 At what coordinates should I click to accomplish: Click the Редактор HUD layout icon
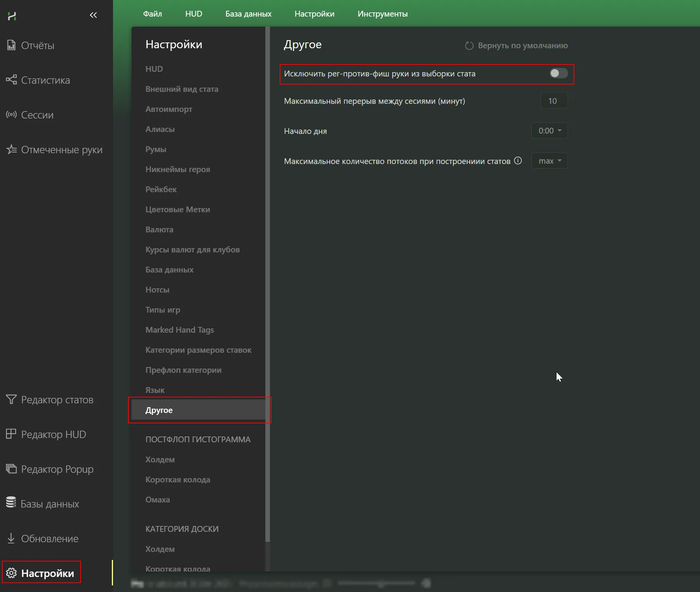11,434
